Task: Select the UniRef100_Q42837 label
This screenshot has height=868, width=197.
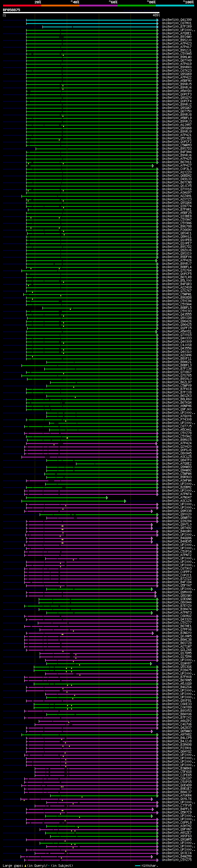Action: (x=176, y=728)
